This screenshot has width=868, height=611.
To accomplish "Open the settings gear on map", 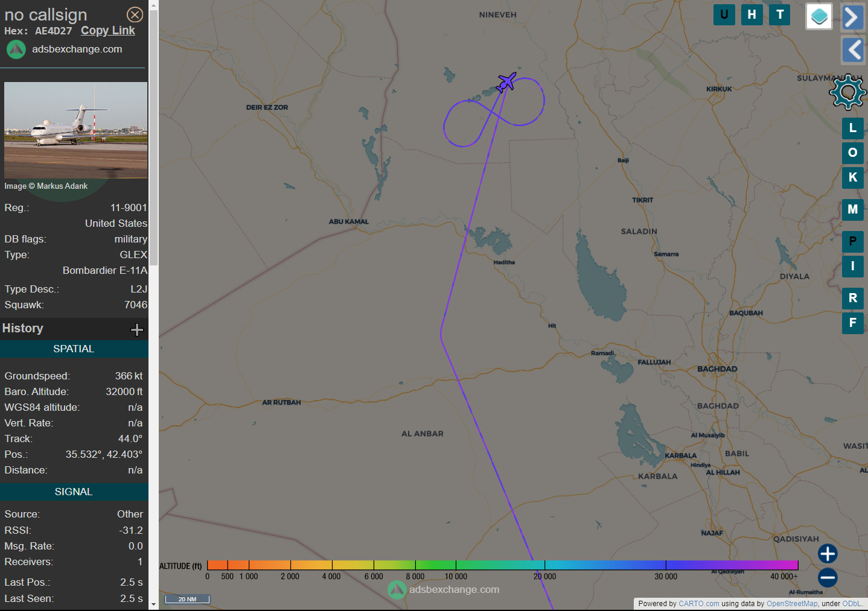I will 847,92.
